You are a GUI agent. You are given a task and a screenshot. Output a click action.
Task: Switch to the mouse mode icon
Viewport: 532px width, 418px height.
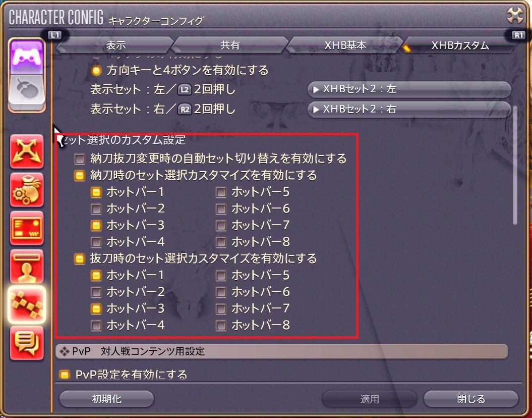(x=27, y=92)
